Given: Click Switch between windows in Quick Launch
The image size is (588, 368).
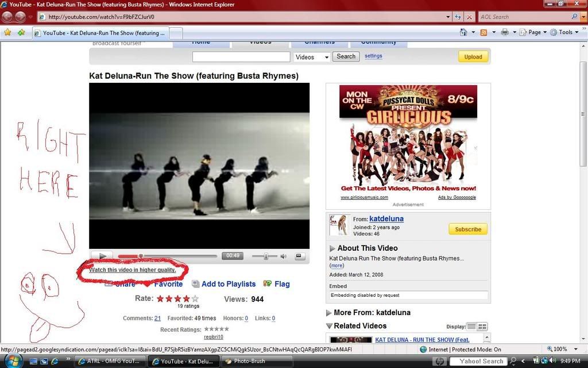Looking at the screenshot, I should click(44, 361).
